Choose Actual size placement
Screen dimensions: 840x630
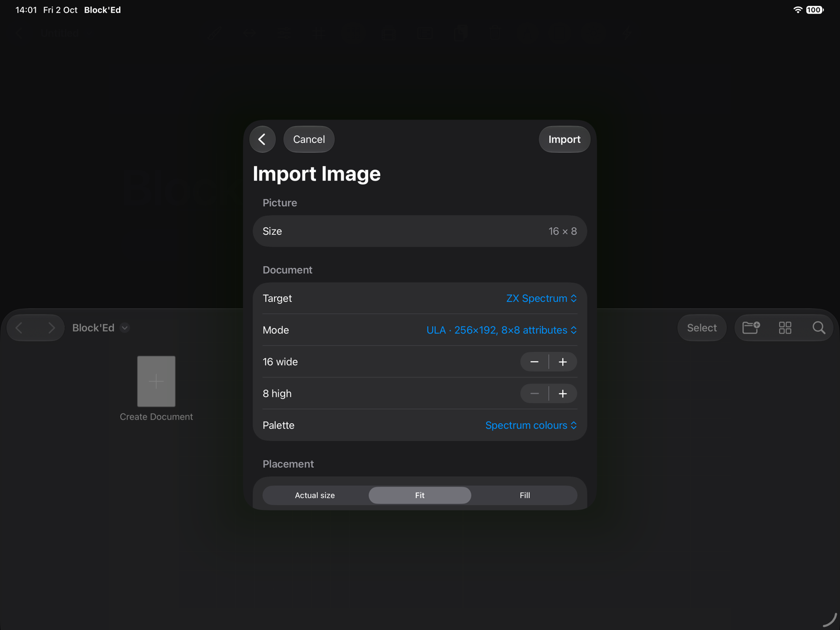[x=315, y=495]
